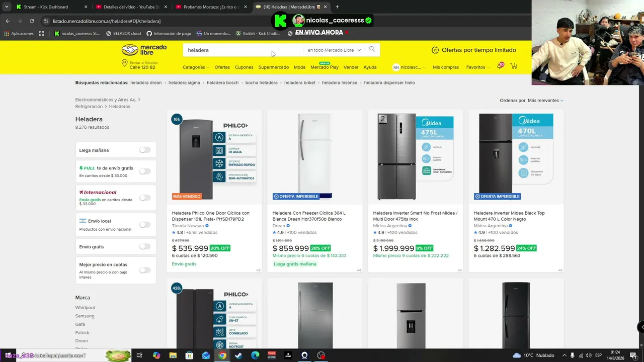
Task: Search related term heladera bosch
Action: pos(222,82)
